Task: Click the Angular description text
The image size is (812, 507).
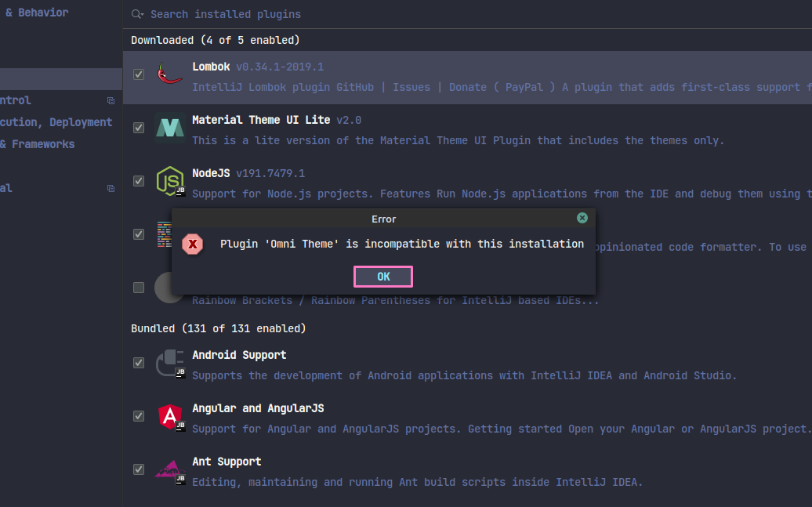Action: coord(502,429)
